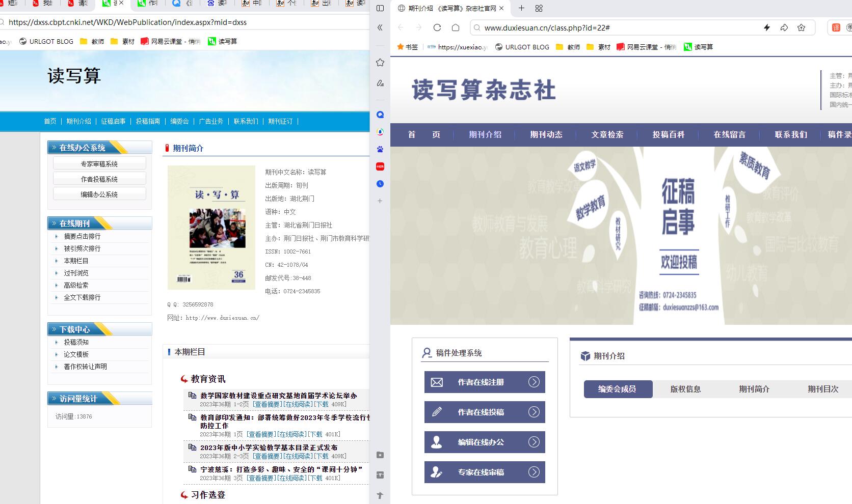The image size is (852, 504).
Task: Toggle the sidebar panel icon at top left
Action: point(380,8)
